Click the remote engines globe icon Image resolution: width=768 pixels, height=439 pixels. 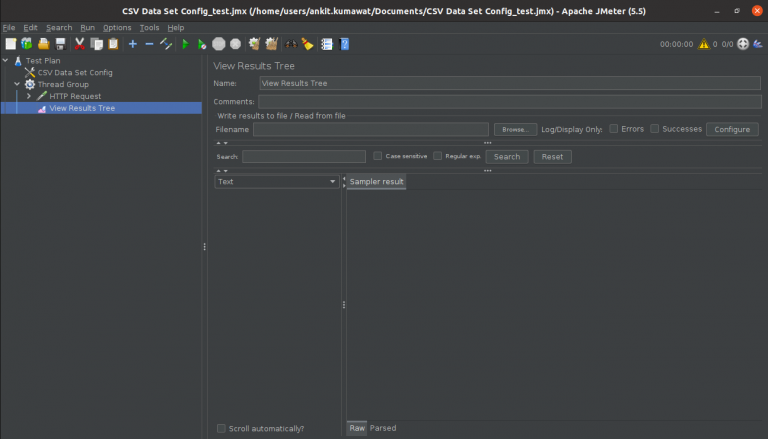(743, 44)
